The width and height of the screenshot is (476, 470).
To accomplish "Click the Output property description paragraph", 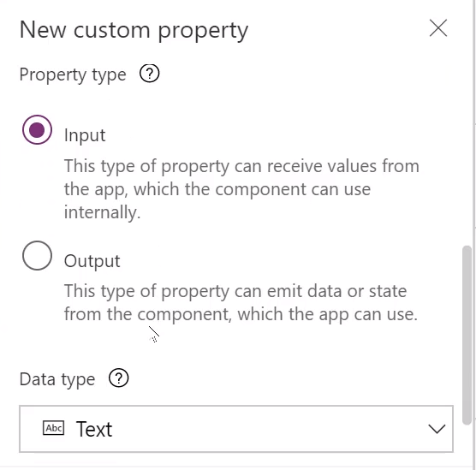I will [241, 302].
